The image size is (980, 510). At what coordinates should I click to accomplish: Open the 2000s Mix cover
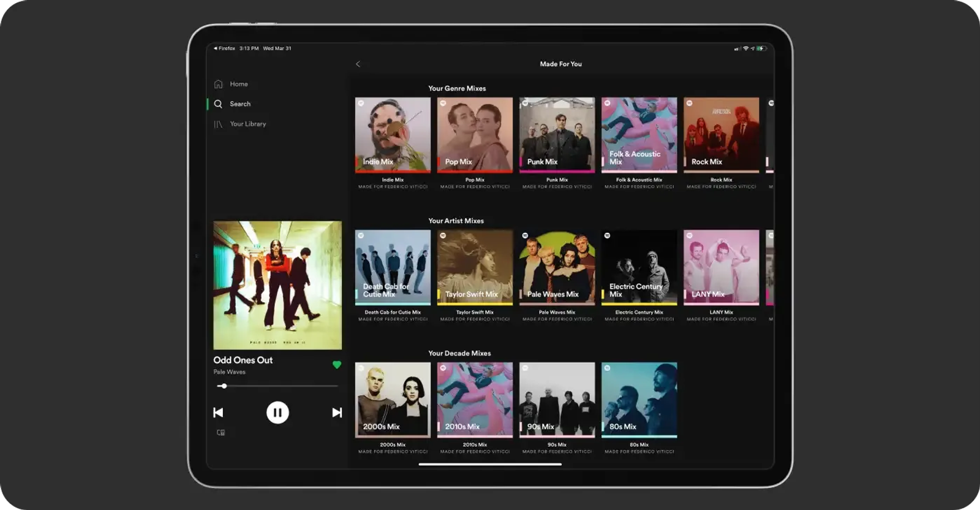click(393, 400)
